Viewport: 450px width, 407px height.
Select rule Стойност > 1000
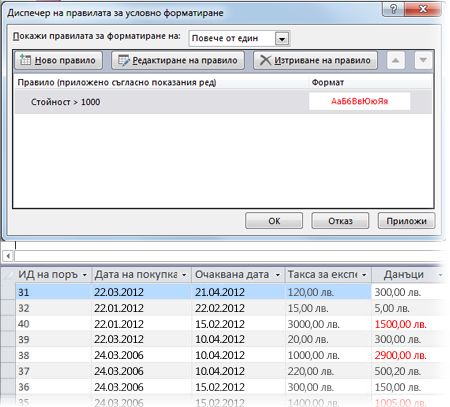click(223, 102)
